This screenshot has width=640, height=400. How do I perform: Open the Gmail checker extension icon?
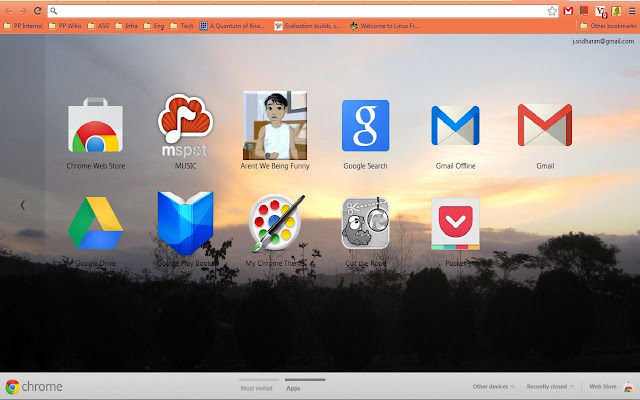point(568,11)
